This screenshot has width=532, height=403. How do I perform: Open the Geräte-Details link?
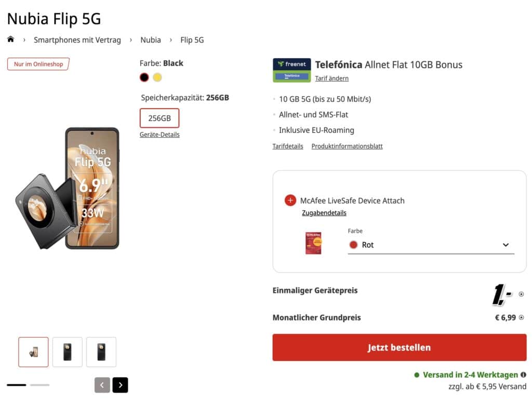159,135
